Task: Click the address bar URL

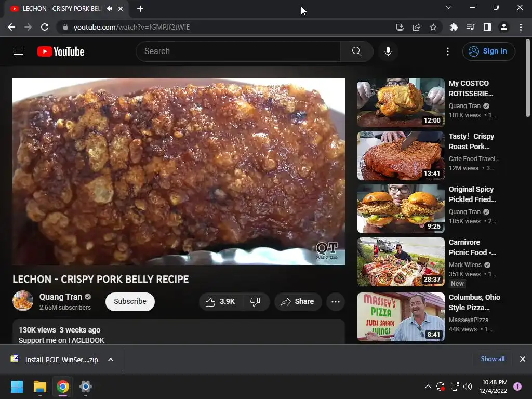Action: [131, 27]
